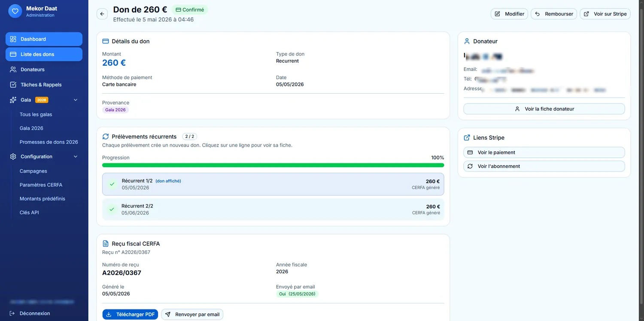Click the back arrow button
The height and width of the screenshot is (321, 644).
(102, 14)
